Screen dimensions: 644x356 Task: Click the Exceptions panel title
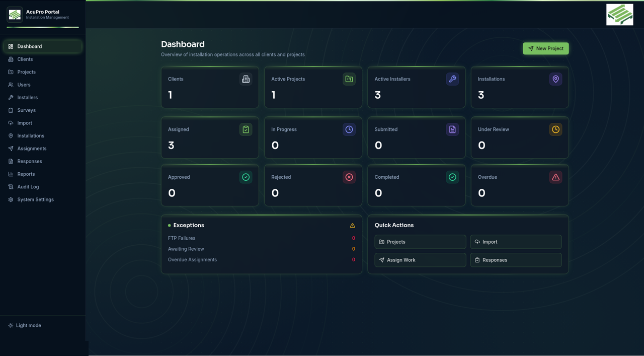(189, 225)
